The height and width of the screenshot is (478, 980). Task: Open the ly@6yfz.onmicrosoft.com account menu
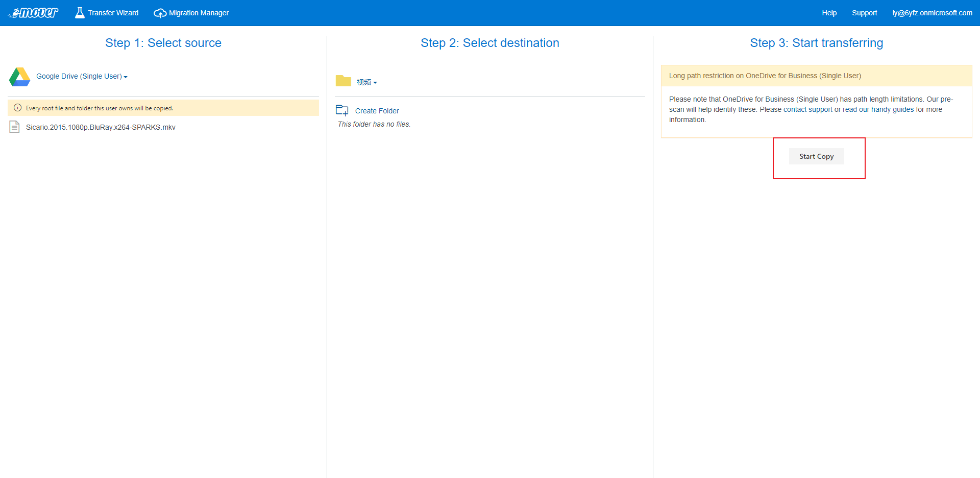coord(932,13)
